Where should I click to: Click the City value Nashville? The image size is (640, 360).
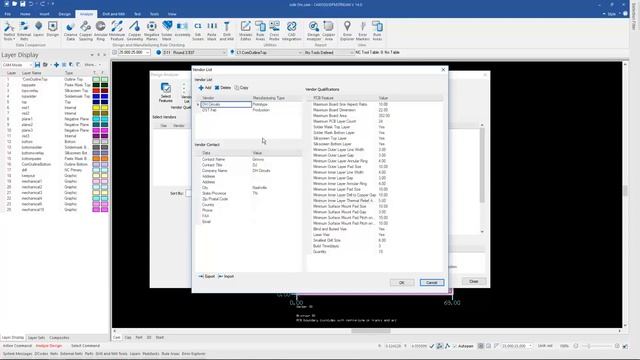tap(260, 188)
